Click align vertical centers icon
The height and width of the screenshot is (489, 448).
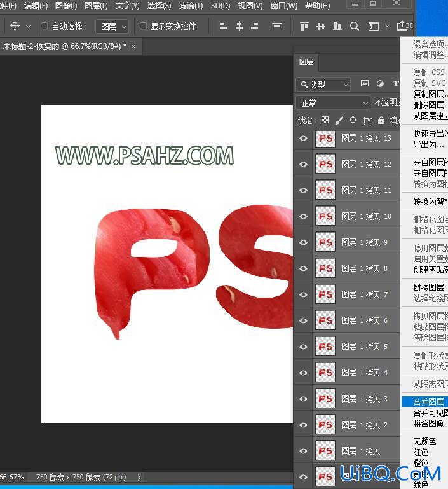(320, 26)
